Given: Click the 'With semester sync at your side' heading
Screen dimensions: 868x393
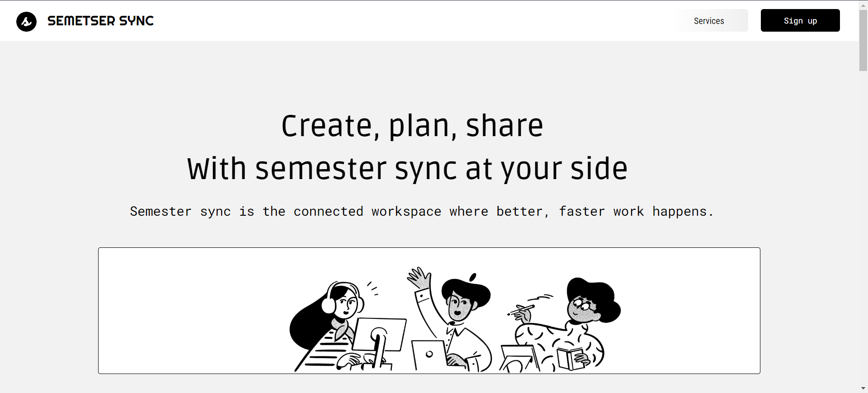Looking at the screenshot, I should click(x=407, y=169).
